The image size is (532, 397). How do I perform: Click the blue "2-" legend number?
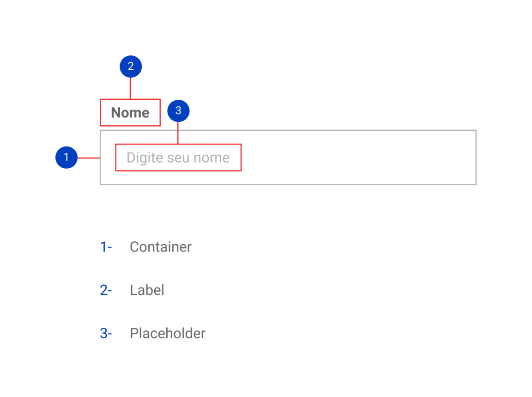(106, 290)
